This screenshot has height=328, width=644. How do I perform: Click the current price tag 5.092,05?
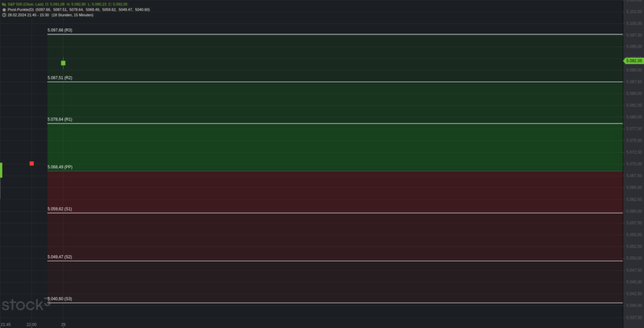[x=633, y=61]
